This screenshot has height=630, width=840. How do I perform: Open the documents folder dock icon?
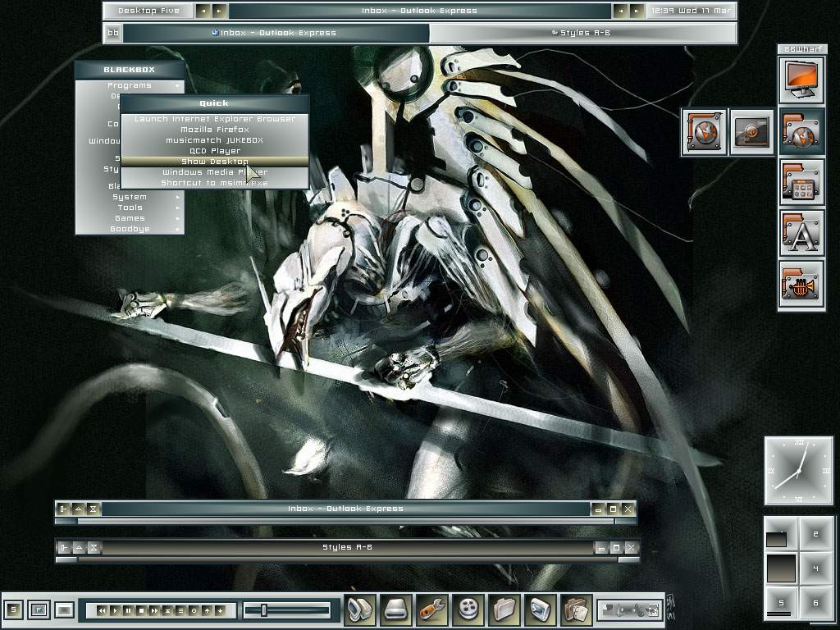pyautogui.click(x=577, y=609)
